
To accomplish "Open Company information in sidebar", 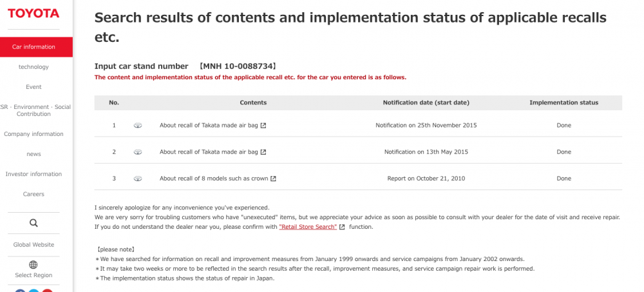I will click(x=33, y=134).
